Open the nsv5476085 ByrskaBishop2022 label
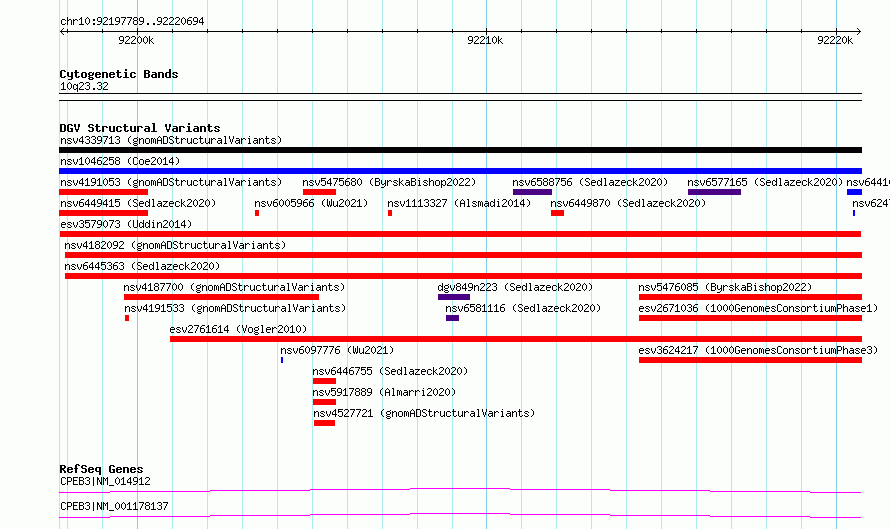Screen dimensions: 890x529 tap(725, 287)
